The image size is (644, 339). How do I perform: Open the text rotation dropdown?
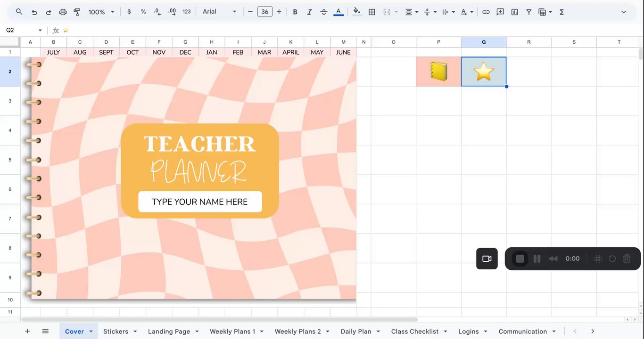click(x=466, y=12)
